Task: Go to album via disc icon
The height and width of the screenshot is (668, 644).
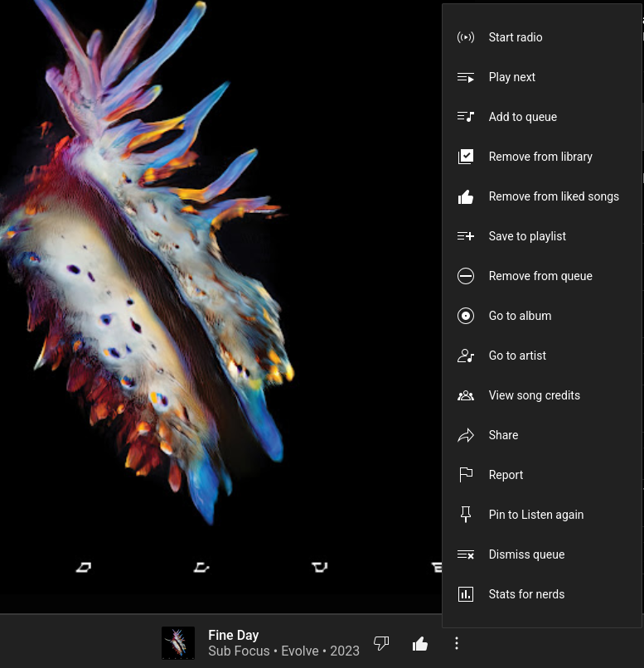Action: (x=466, y=316)
